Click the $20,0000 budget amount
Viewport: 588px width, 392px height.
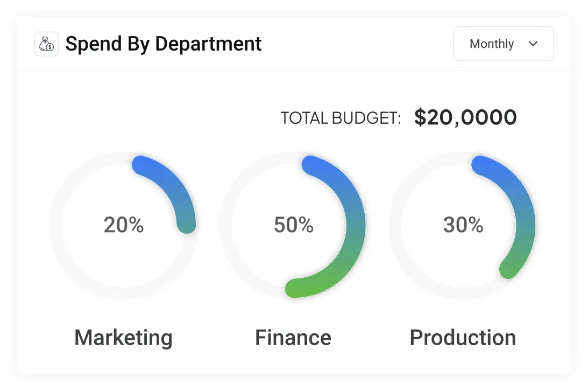pos(465,117)
